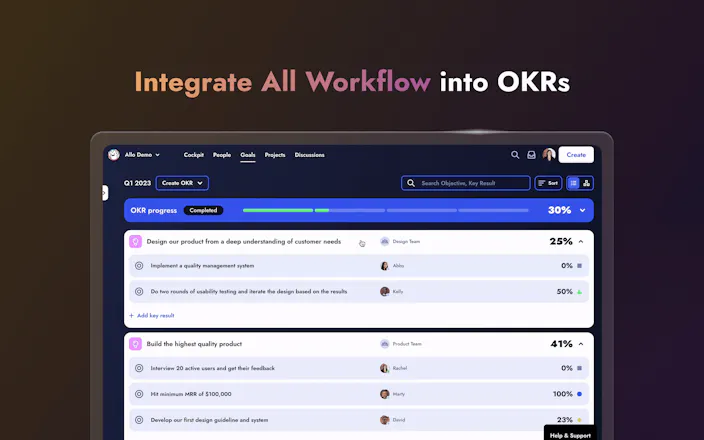The height and width of the screenshot is (440, 704).
Task: Open the Discussions tab
Action: tap(309, 155)
